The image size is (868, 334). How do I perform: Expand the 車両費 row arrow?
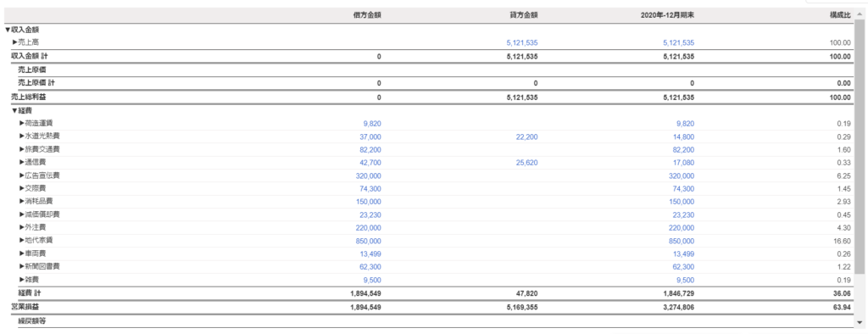click(22, 253)
